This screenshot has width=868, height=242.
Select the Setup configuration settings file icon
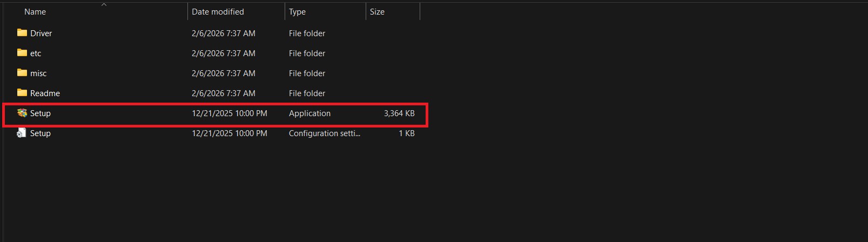pyautogui.click(x=22, y=133)
